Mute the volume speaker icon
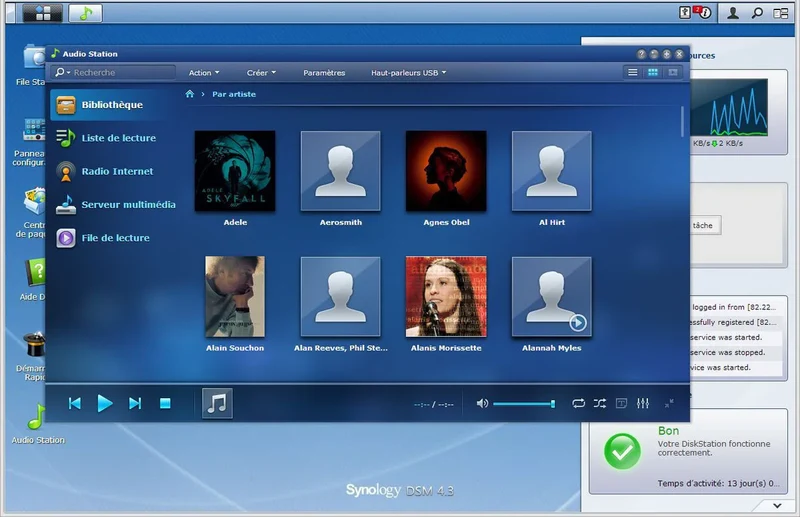Viewport: 800px width, 517px height. click(x=482, y=404)
